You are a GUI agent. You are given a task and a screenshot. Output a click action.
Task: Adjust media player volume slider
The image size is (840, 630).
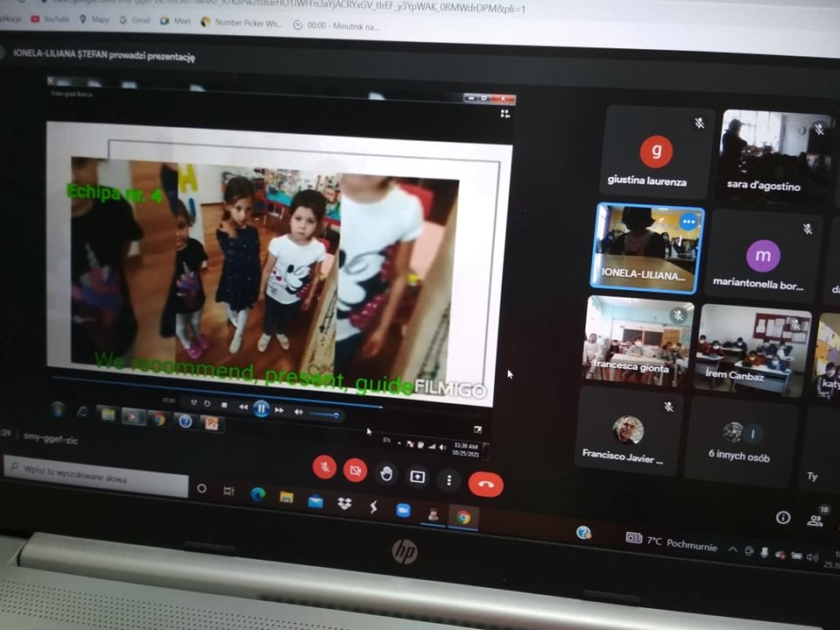tap(324, 414)
